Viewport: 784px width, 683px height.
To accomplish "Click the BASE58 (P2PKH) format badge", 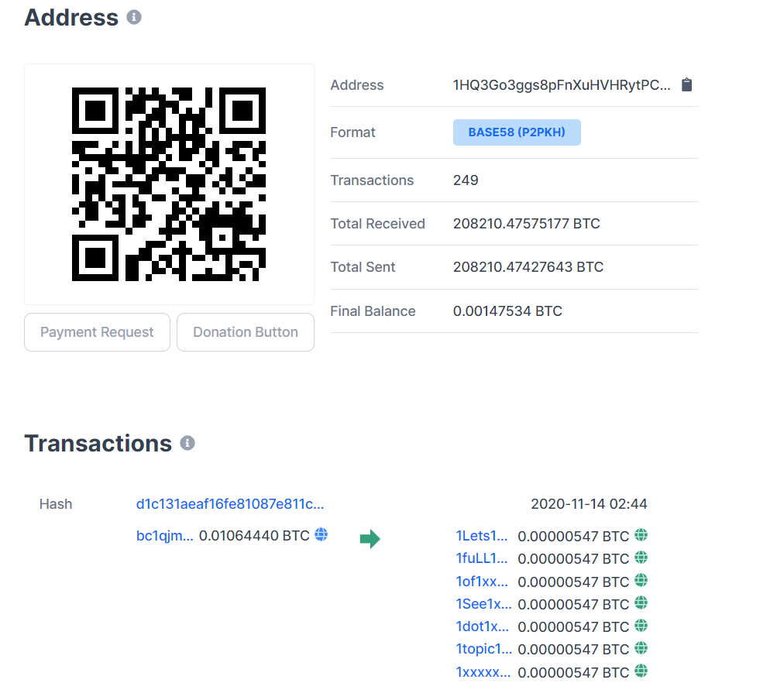I will pos(517,132).
